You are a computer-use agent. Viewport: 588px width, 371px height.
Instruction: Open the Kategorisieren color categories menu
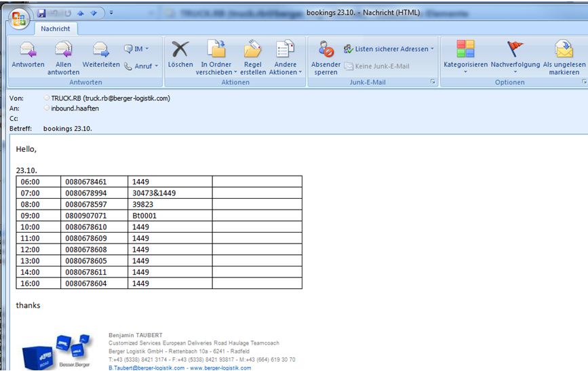[465, 56]
